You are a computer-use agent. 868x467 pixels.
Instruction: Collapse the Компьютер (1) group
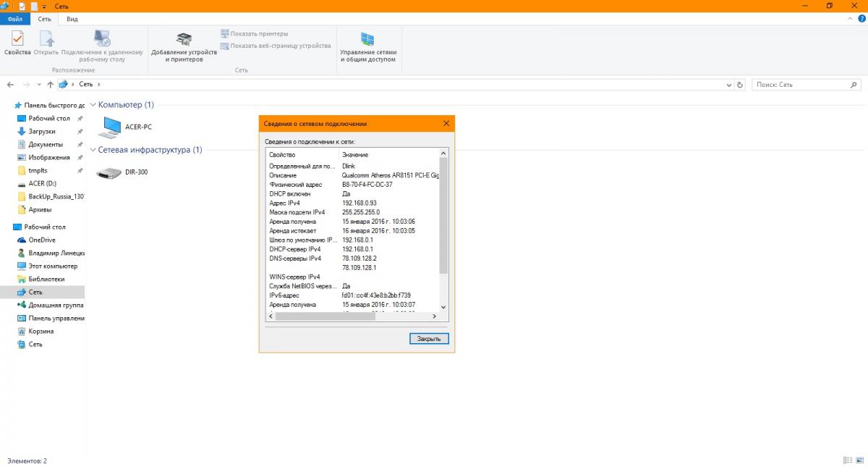[92, 105]
